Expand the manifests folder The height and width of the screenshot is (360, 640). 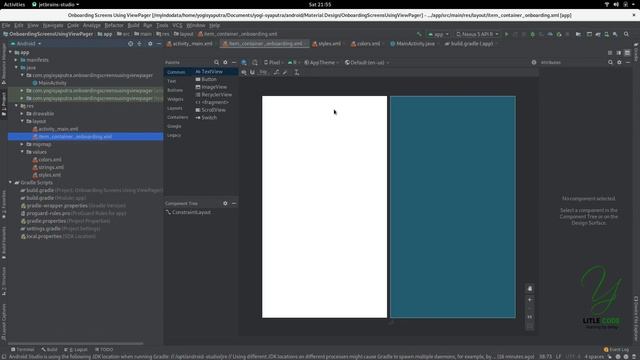16,60
